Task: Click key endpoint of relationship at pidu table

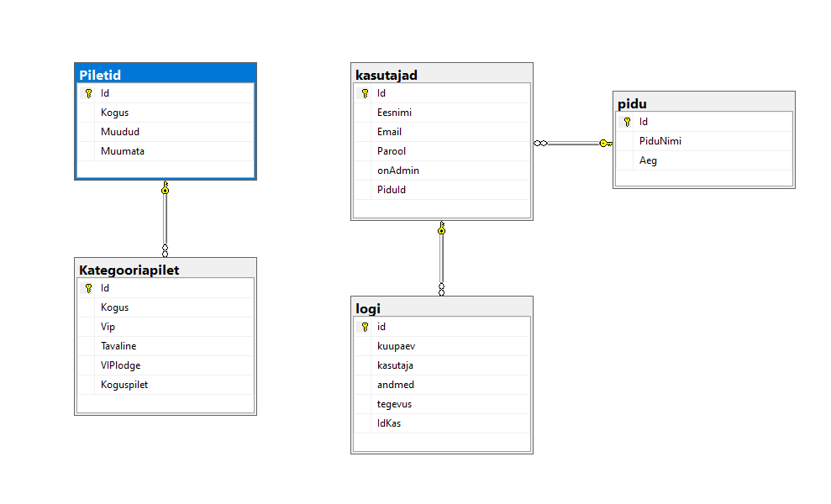Action: 606,143
